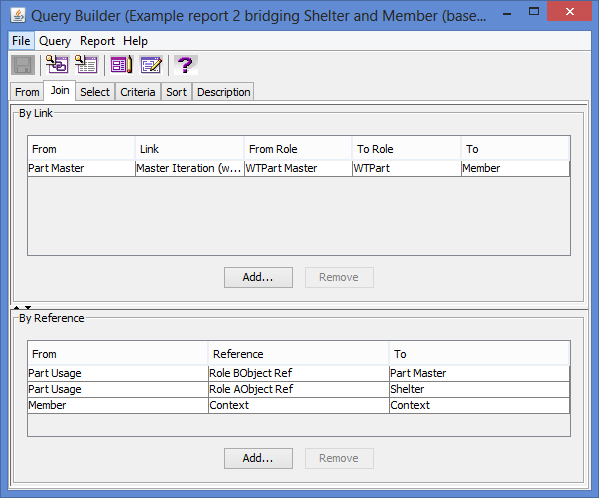Click the To column header in By Link table

click(x=515, y=149)
